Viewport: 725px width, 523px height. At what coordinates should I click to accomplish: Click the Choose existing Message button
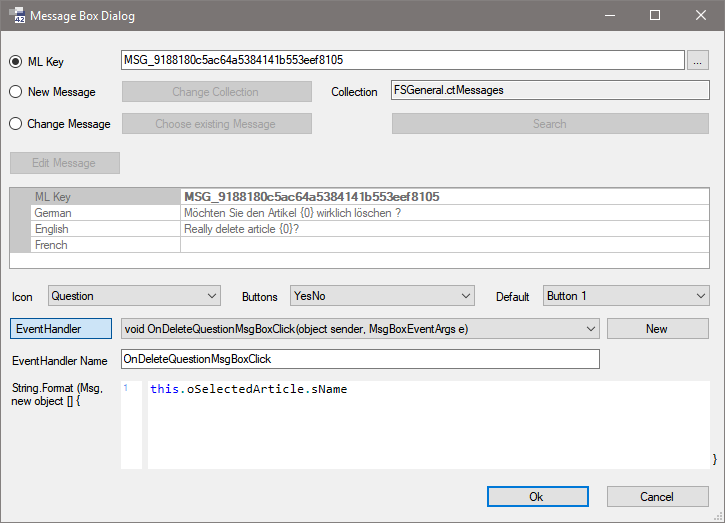pyautogui.click(x=216, y=123)
